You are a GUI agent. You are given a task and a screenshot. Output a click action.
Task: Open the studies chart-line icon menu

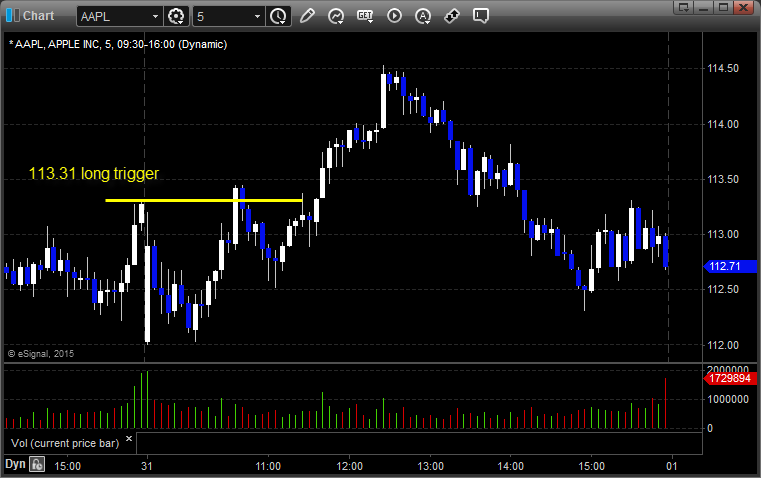pyautogui.click(x=336, y=16)
